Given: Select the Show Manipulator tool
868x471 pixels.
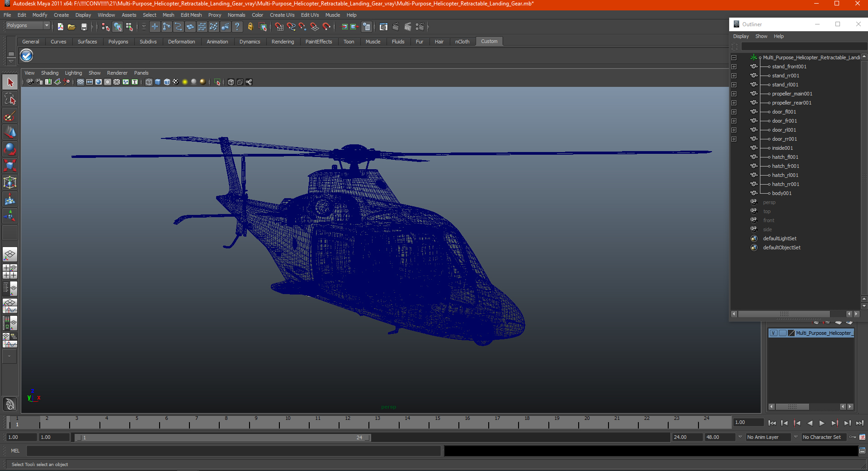Looking at the screenshot, I should 10,215.
